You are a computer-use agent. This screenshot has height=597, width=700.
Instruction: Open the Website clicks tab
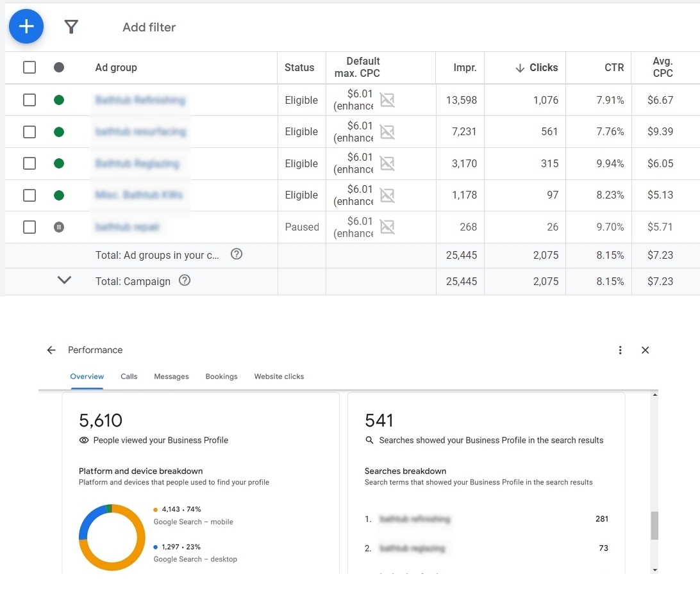pyautogui.click(x=279, y=377)
